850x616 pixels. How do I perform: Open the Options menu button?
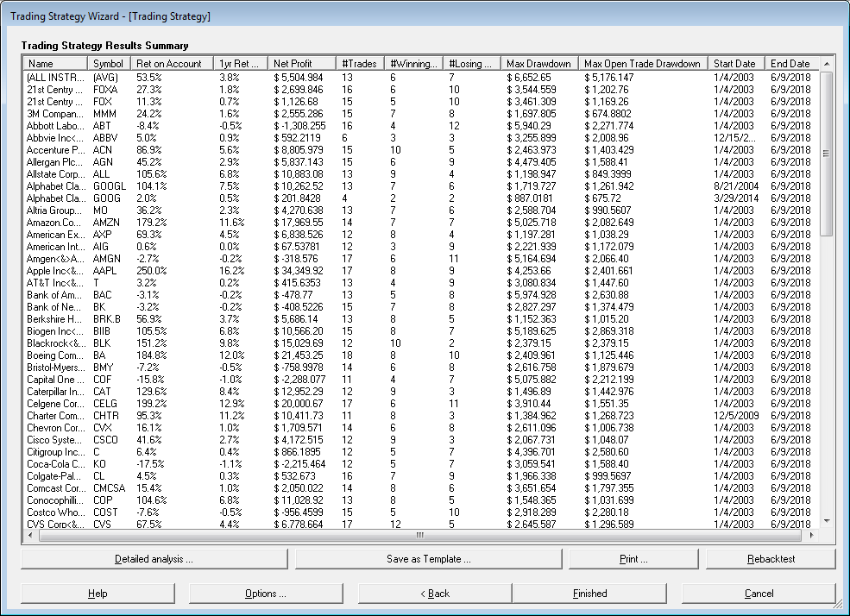[x=265, y=594]
